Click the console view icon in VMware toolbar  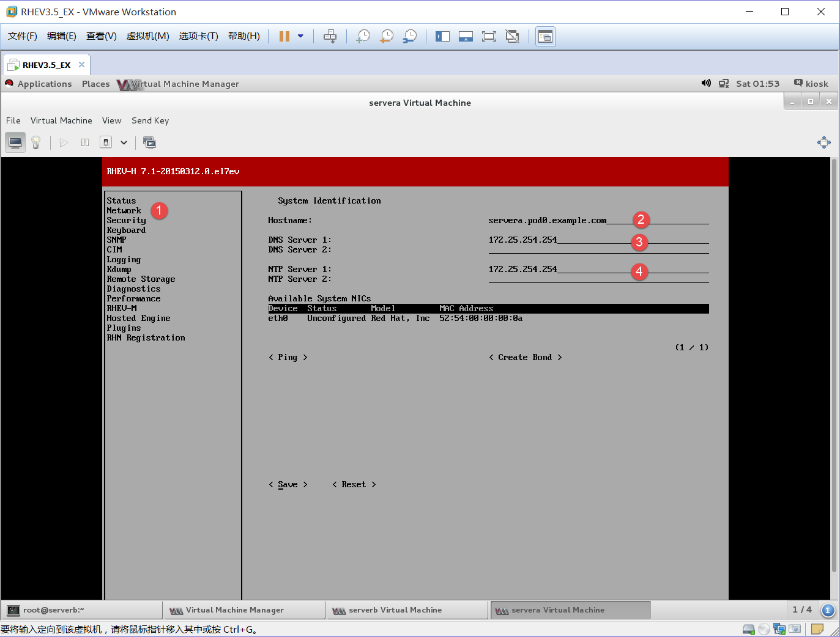point(545,36)
